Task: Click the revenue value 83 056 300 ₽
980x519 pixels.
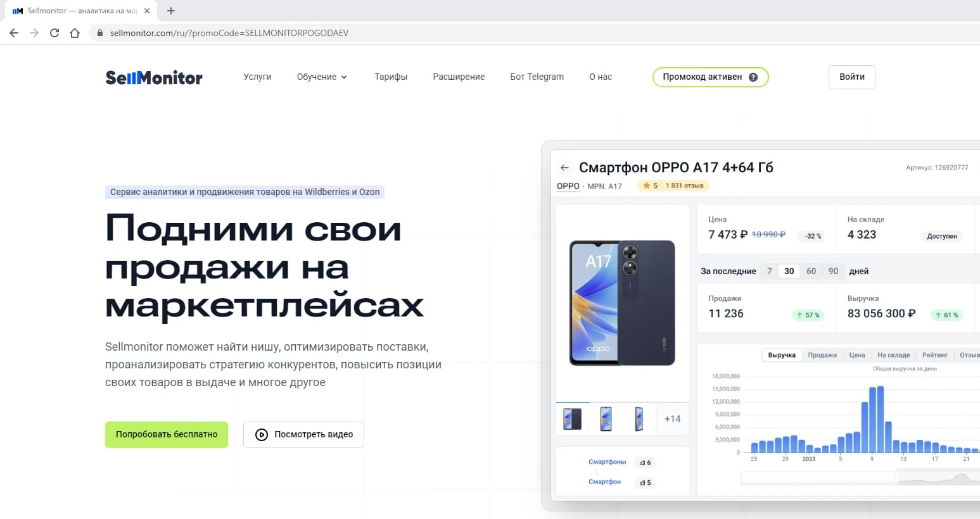Action: (882, 314)
